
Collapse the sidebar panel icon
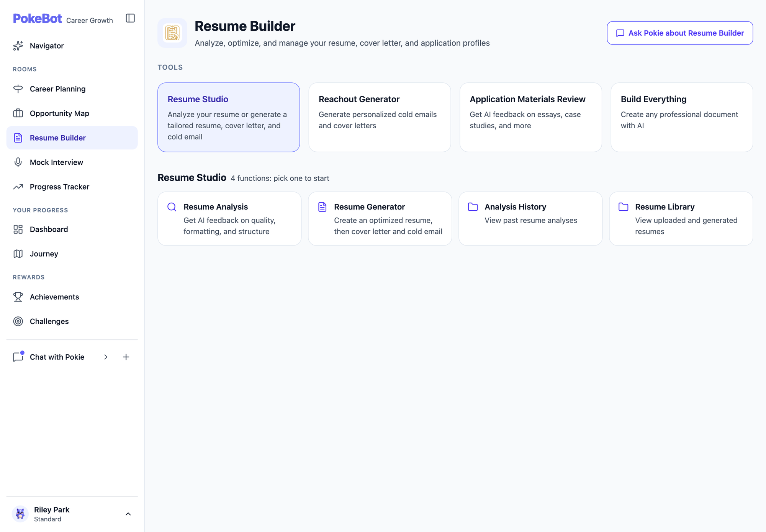(130, 18)
